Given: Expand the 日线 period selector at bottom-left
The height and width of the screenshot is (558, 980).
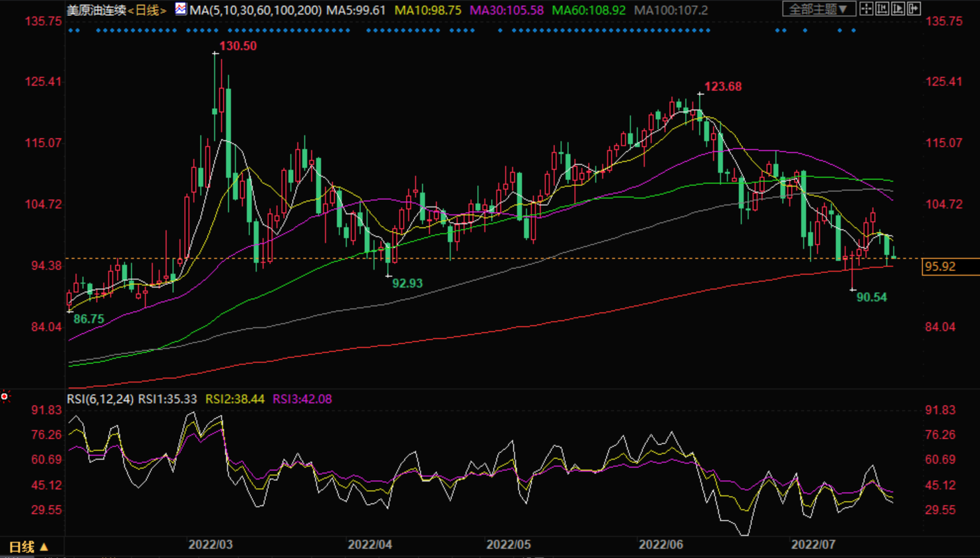Looking at the screenshot, I should (28, 547).
